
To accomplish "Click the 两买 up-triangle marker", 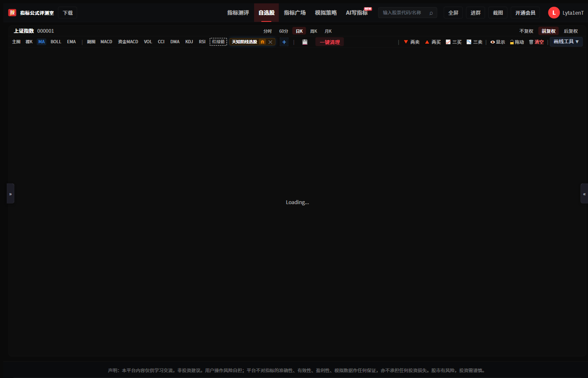I will click(427, 42).
